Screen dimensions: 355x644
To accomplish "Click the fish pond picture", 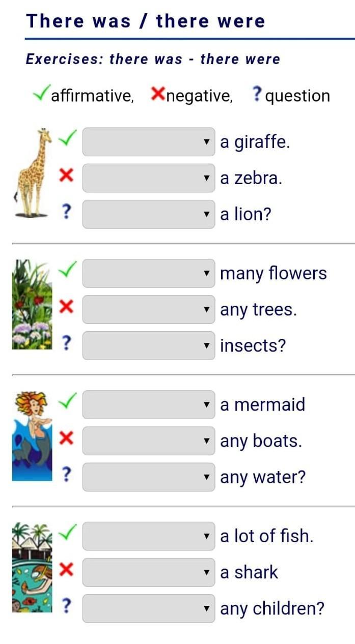I will (x=32, y=567).
